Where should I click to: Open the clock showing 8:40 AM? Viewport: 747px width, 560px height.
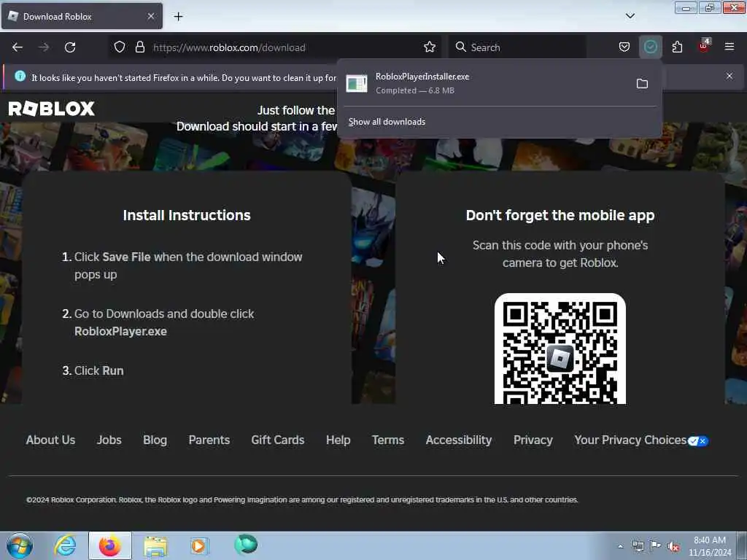click(710, 546)
